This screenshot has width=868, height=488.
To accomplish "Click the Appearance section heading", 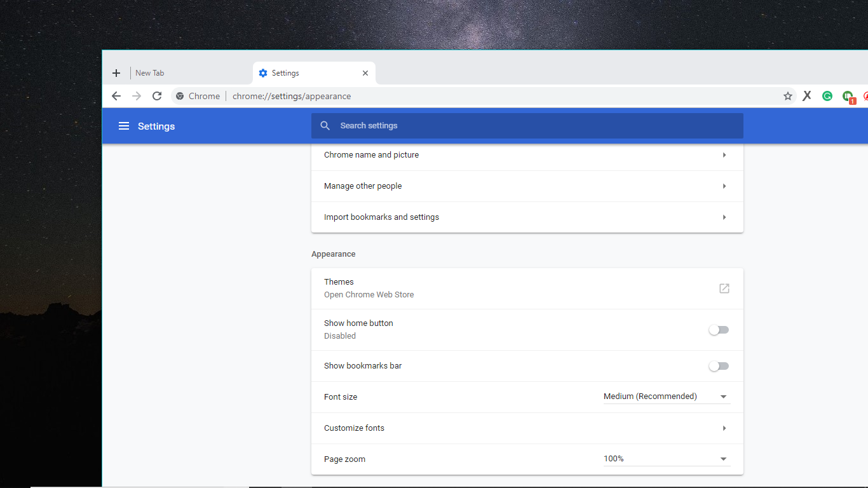I will (x=334, y=254).
